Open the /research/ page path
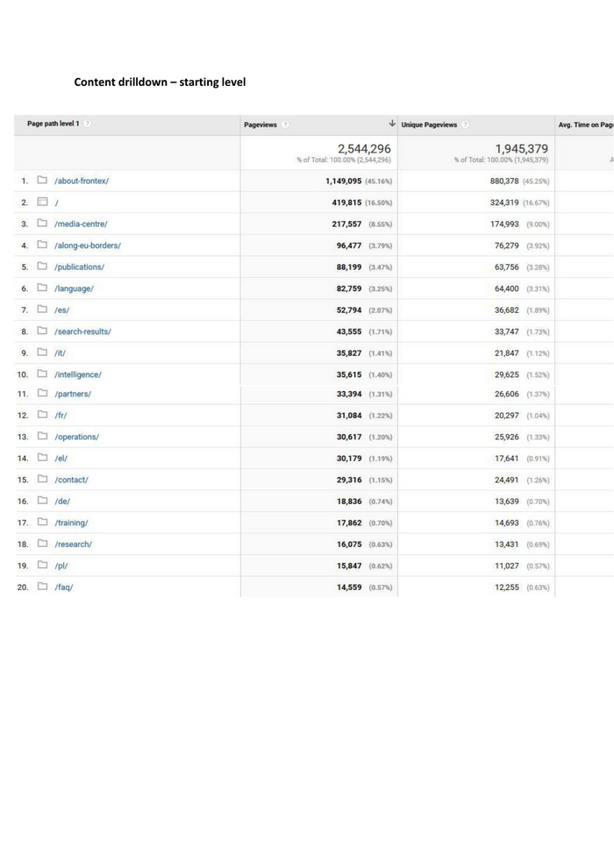Screen dimensions: 614x868 (73, 544)
